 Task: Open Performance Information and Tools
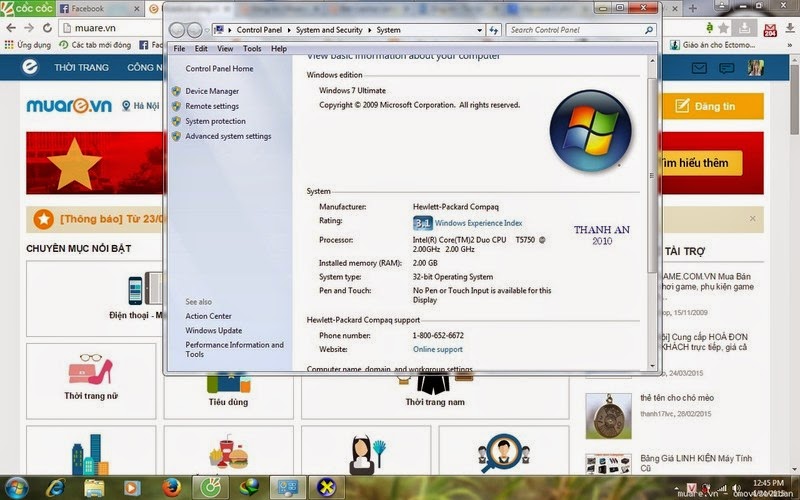(234, 349)
